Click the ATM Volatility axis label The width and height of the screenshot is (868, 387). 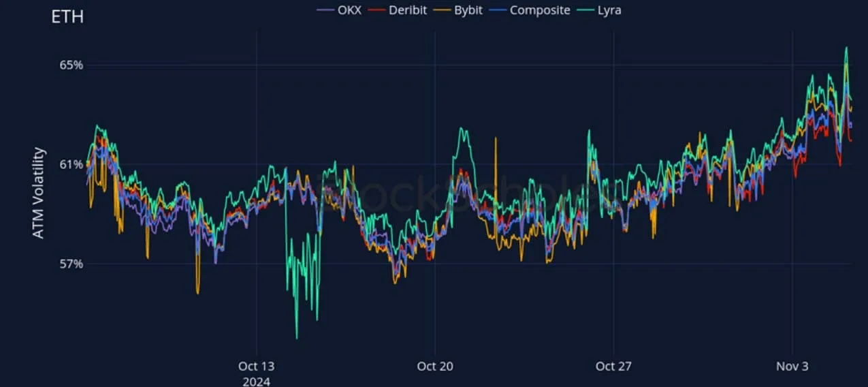tap(39, 193)
